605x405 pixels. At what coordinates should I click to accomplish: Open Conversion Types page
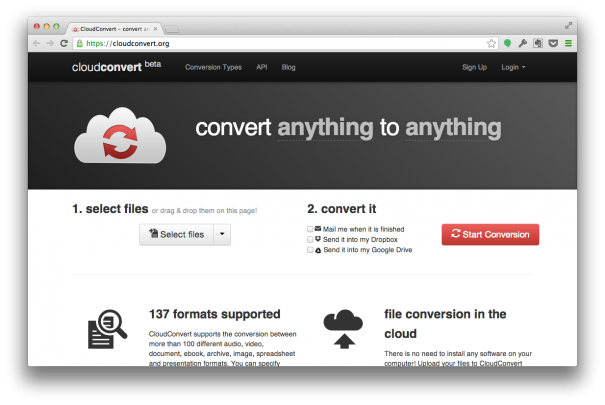(x=213, y=67)
